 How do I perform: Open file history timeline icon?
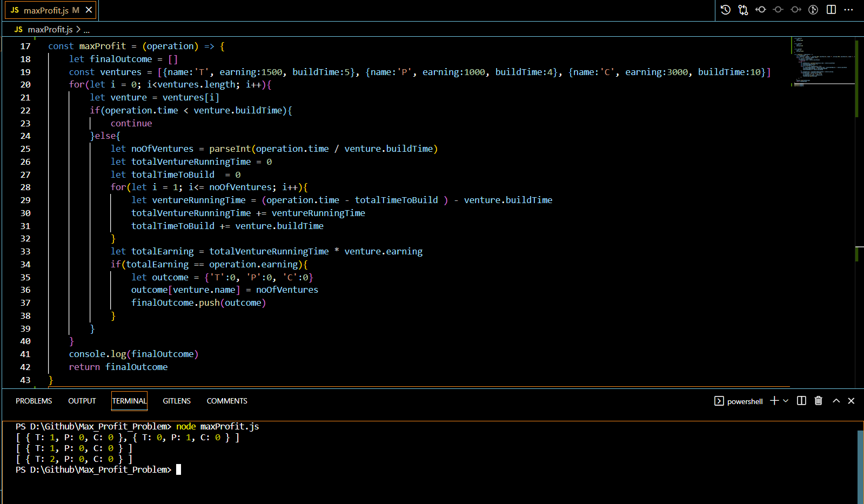tap(726, 10)
